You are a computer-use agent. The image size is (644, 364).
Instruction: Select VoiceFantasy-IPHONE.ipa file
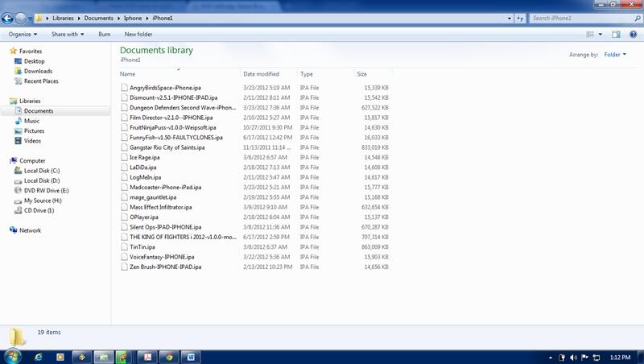point(162,257)
